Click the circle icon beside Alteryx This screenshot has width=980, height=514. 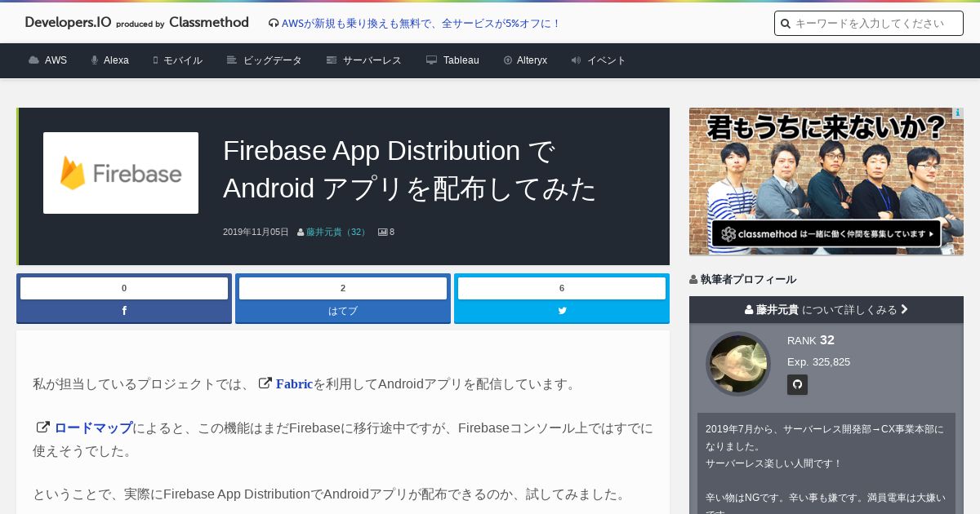pyautogui.click(x=508, y=60)
